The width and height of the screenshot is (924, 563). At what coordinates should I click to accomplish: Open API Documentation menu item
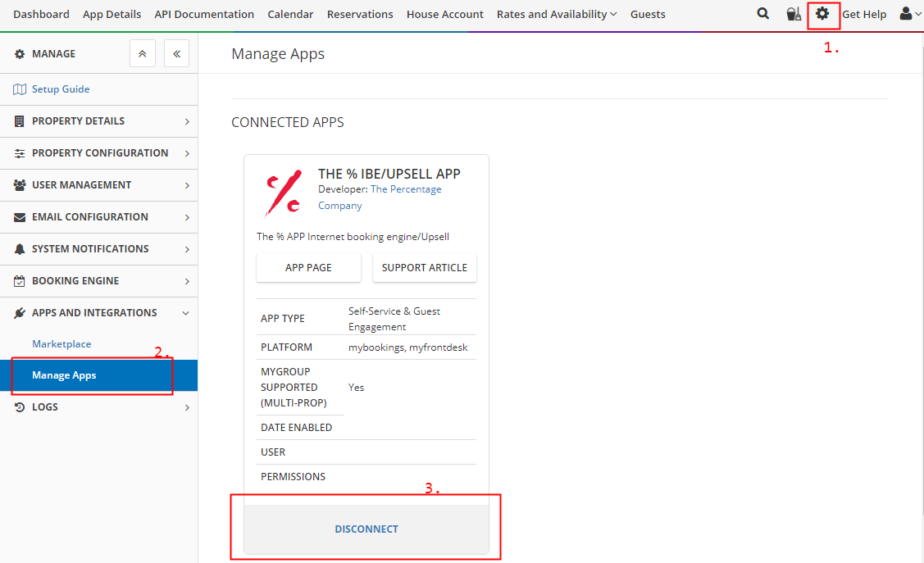pos(204,14)
